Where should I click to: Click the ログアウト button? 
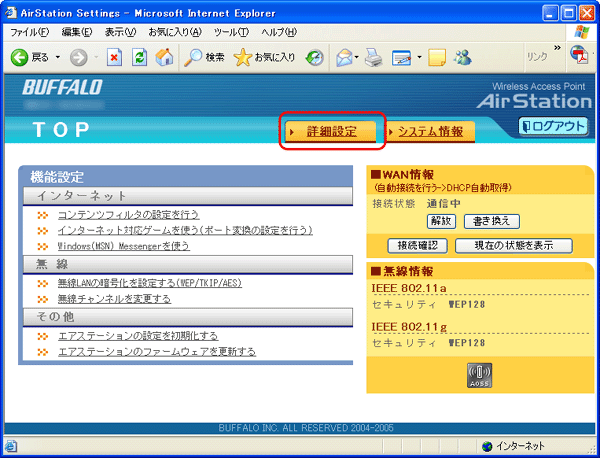coord(553,127)
